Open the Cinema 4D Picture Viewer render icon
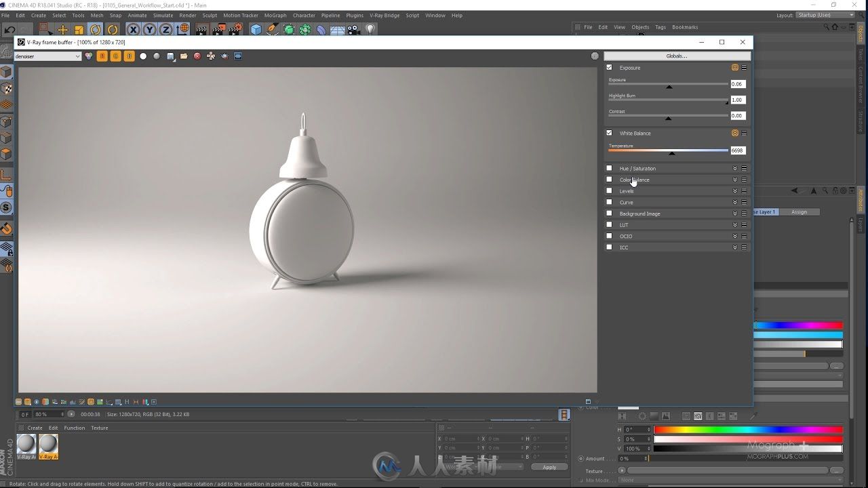868x488 pixels. coord(218,29)
